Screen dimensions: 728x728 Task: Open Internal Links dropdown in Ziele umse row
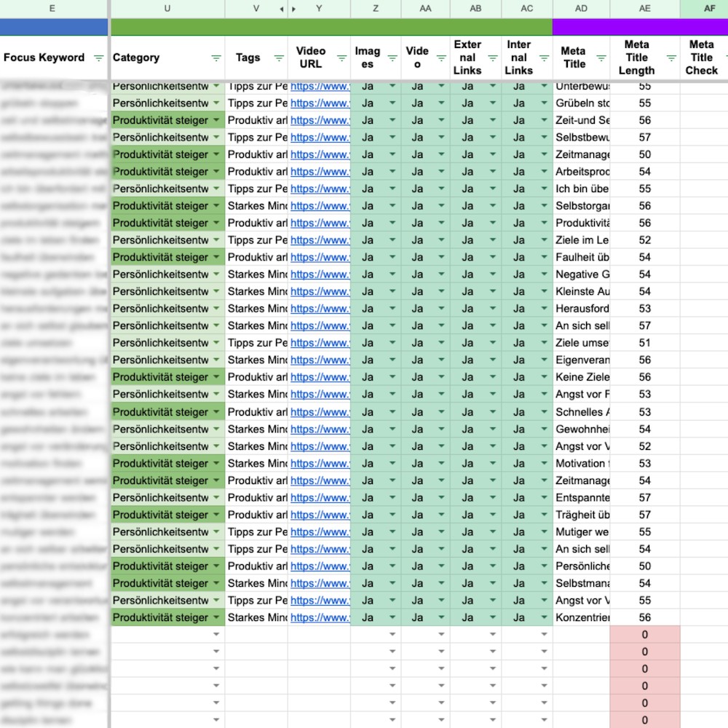[x=544, y=343]
